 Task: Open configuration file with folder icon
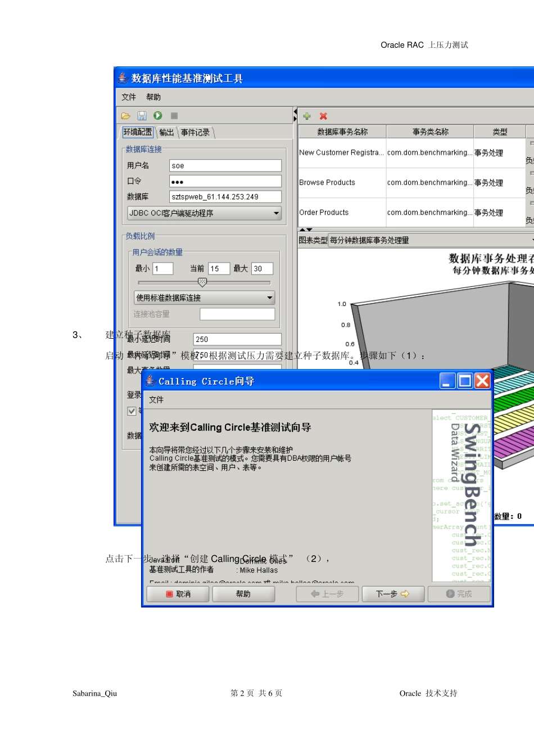126,116
